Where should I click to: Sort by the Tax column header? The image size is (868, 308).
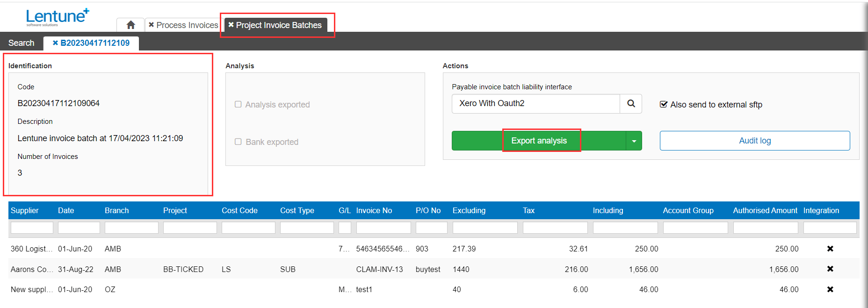point(528,210)
